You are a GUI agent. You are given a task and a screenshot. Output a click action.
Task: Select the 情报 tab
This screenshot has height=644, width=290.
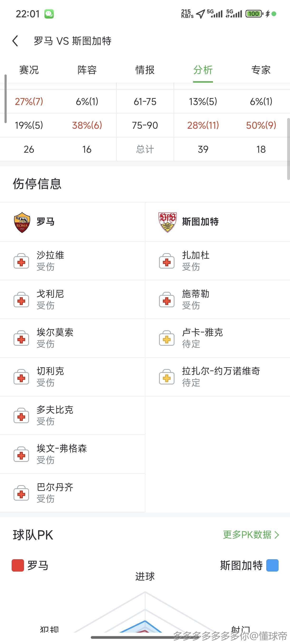(x=145, y=70)
